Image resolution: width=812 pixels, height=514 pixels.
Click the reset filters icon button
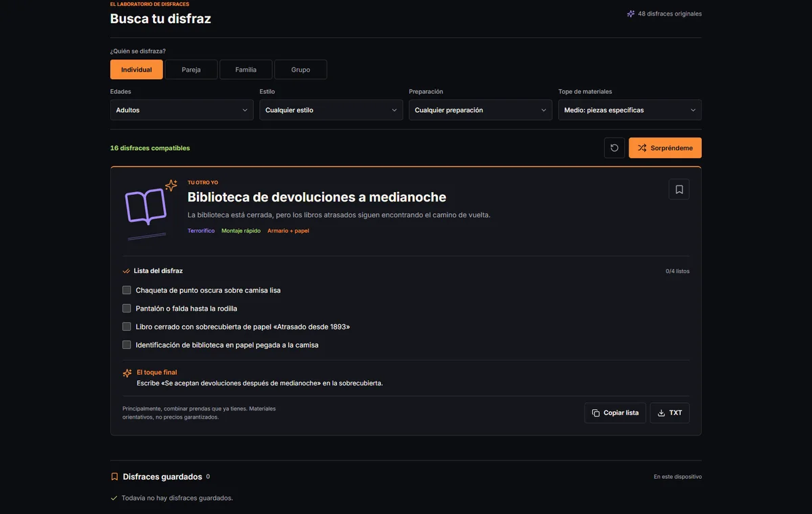coord(614,148)
